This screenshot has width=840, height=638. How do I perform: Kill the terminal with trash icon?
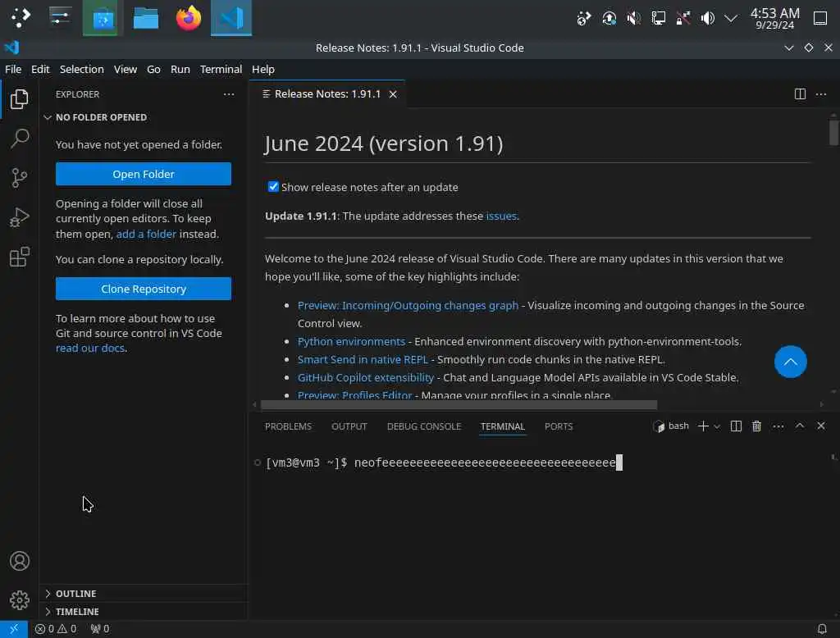coord(756,426)
